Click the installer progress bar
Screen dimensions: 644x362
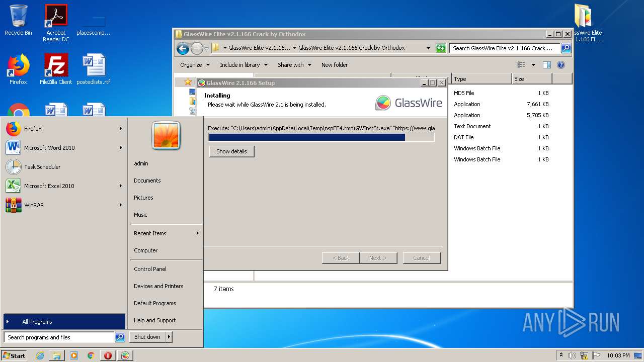pos(321,137)
